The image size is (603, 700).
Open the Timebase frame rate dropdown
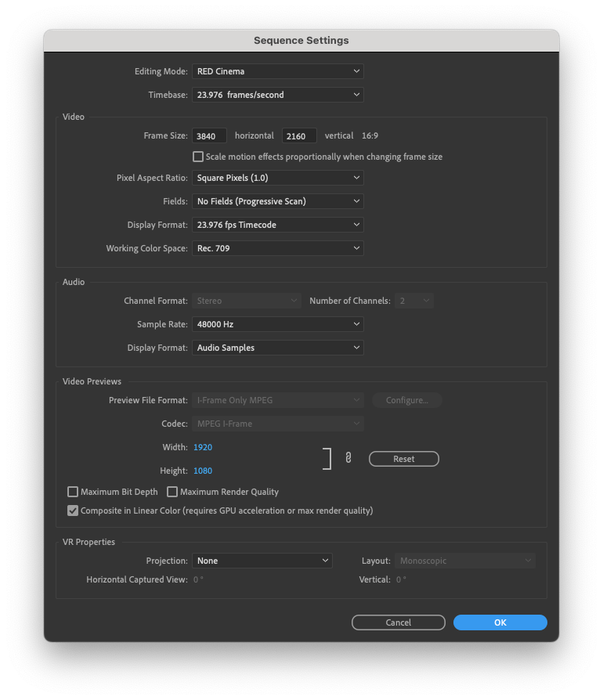point(278,95)
